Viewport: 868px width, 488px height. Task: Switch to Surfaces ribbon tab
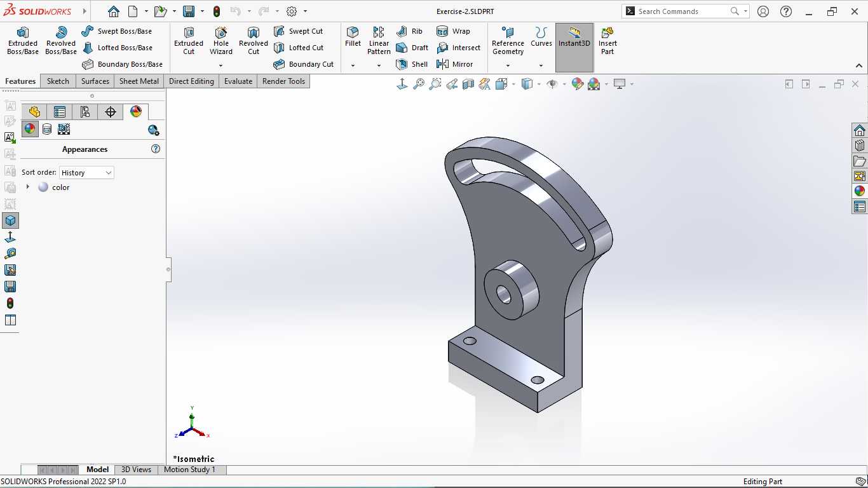pyautogui.click(x=95, y=81)
